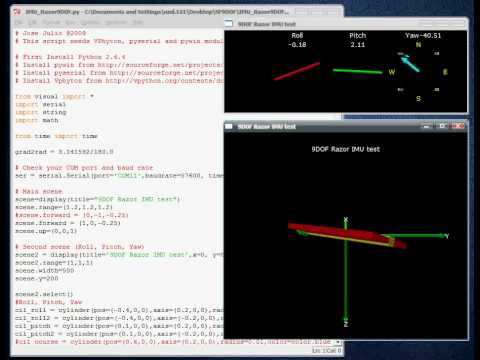Click the window icon of the 3D IMU test window
This screenshot has height=360, width=480.
point(229,126)
